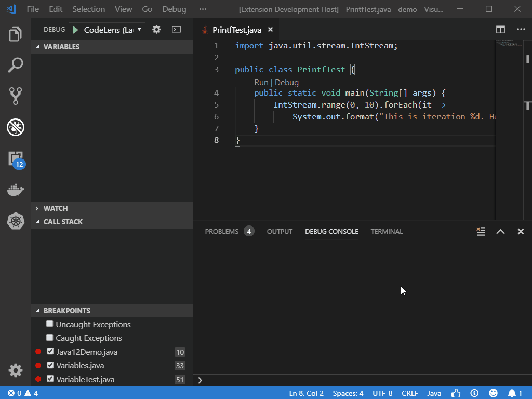Open the Go menu
532x399 pixels.
coord(147,9)
